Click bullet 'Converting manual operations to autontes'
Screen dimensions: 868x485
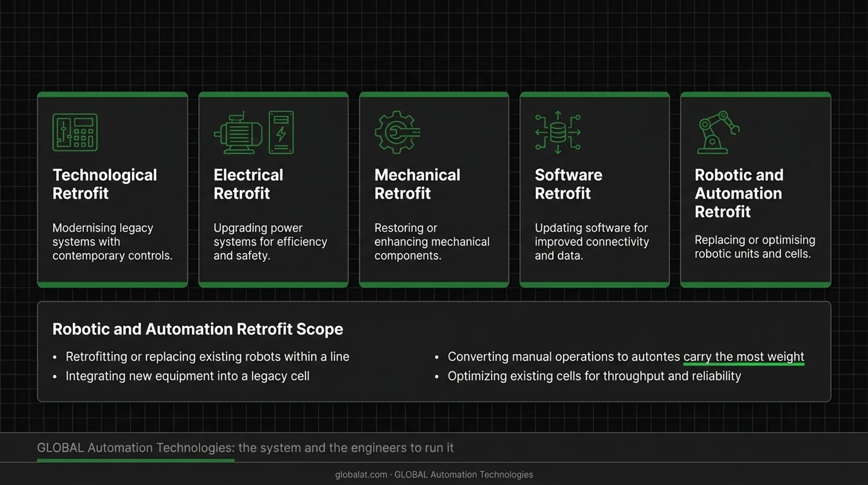tap(564, 357)
